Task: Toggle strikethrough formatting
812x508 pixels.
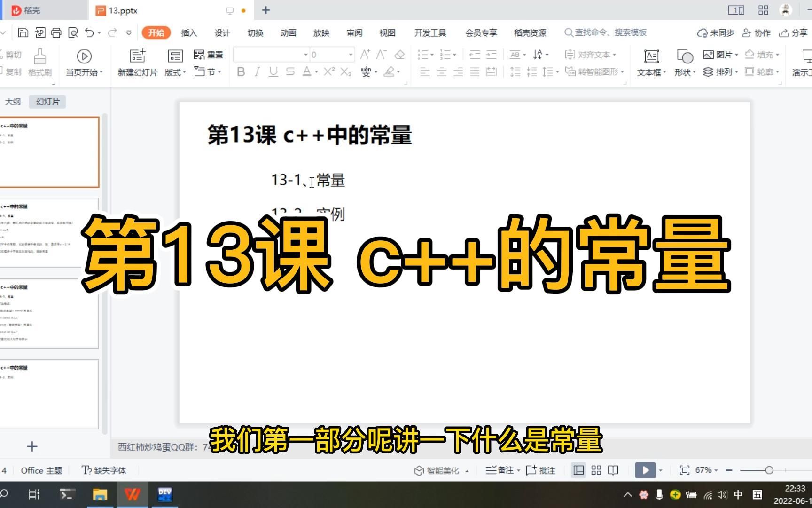Action: pos(290,71)
